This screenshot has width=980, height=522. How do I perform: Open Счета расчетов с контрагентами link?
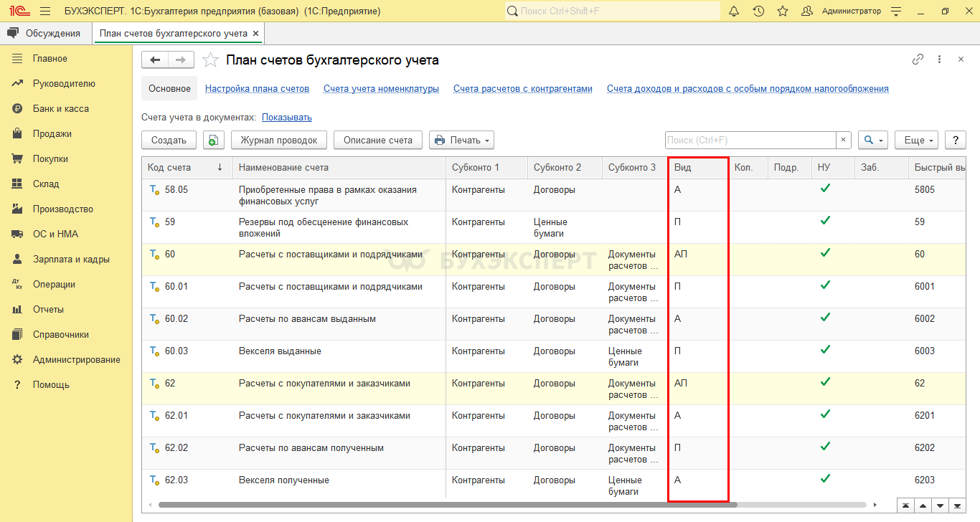523,89
